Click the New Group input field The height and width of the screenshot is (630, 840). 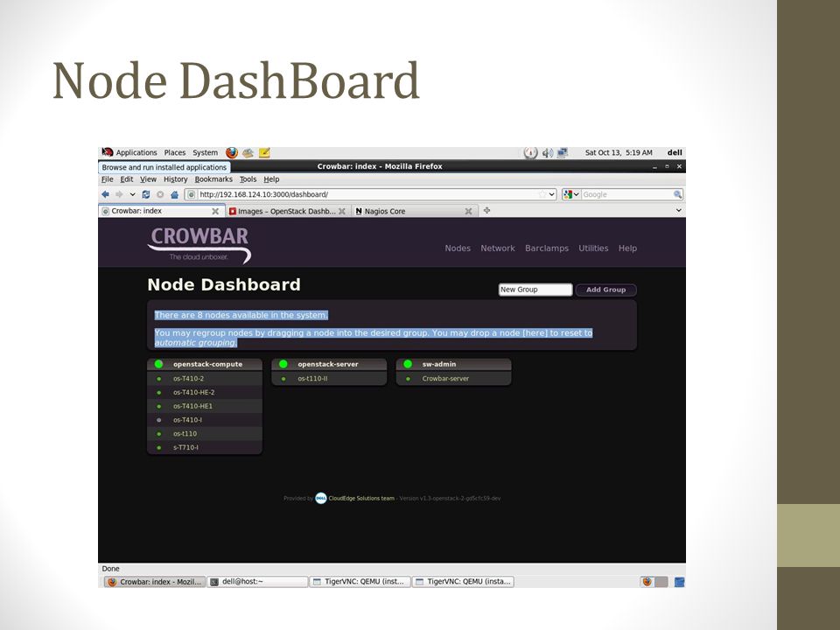535,290
